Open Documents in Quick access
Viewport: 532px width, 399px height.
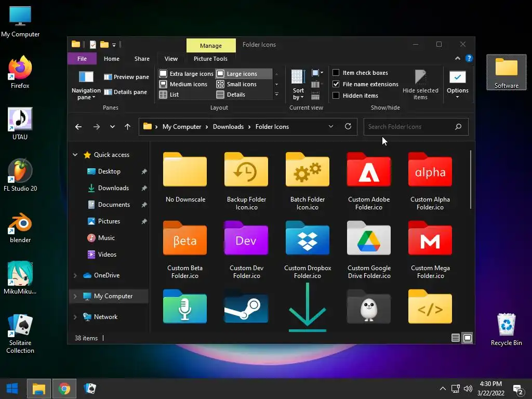[114, 205]
